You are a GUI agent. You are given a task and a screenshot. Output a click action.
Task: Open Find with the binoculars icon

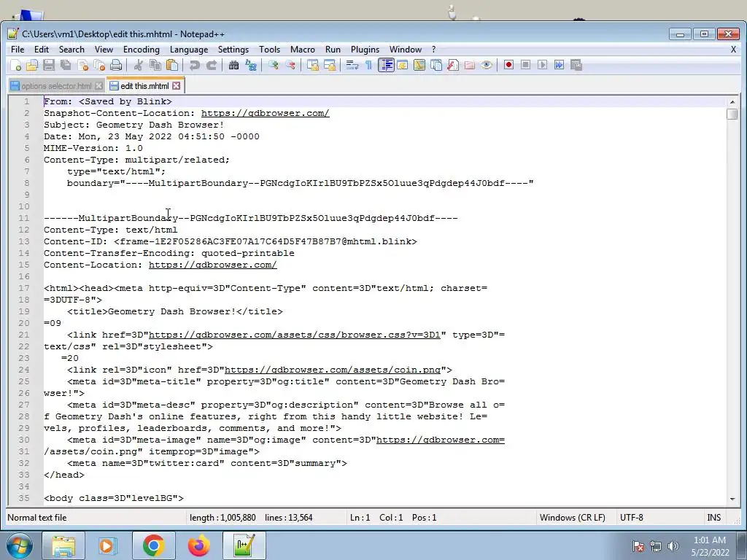click(233, 65)
